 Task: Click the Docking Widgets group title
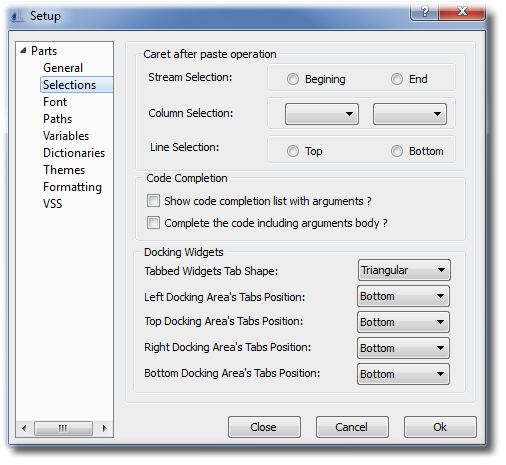coord(184,252)
